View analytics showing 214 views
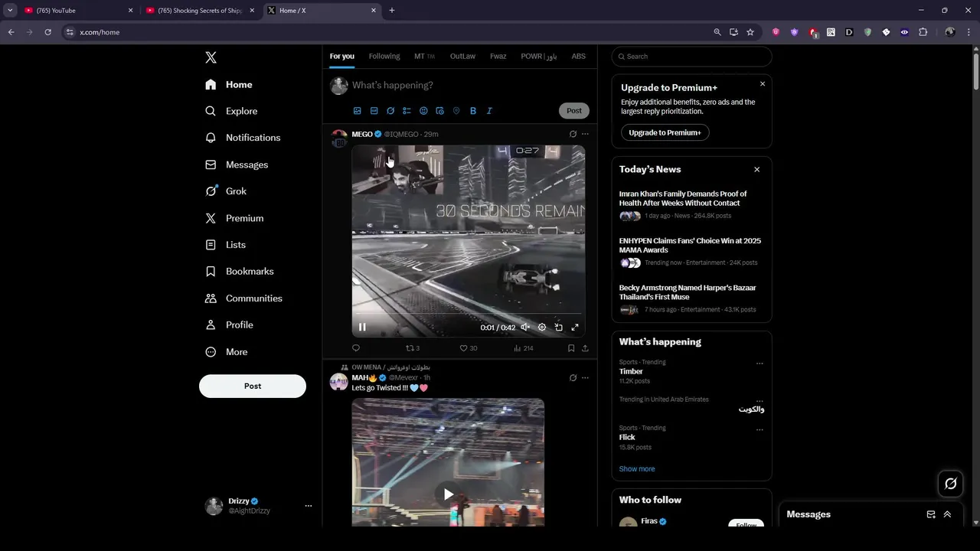This screenshot has width=980, height=551. pyautogui.click(x=524, y=348)
